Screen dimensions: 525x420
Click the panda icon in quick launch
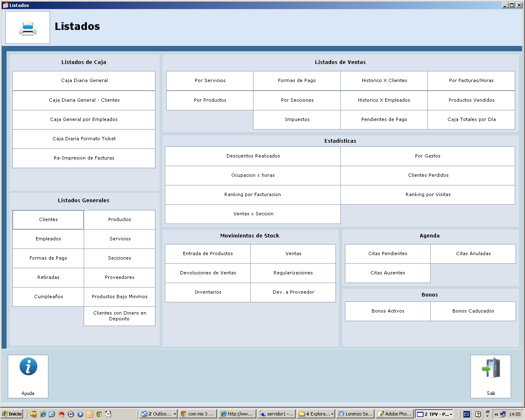click(x=108, y=414)
